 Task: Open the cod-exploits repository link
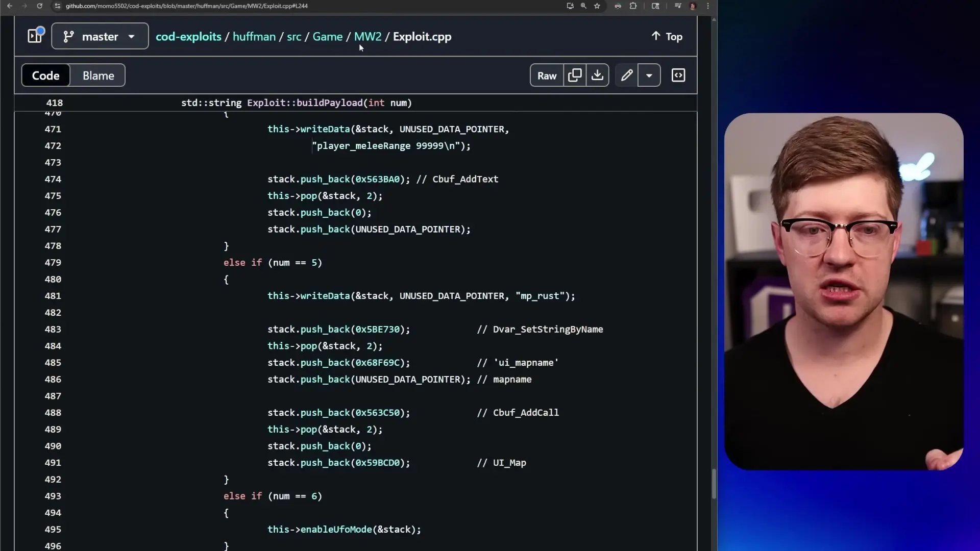(x=188, y=37)
